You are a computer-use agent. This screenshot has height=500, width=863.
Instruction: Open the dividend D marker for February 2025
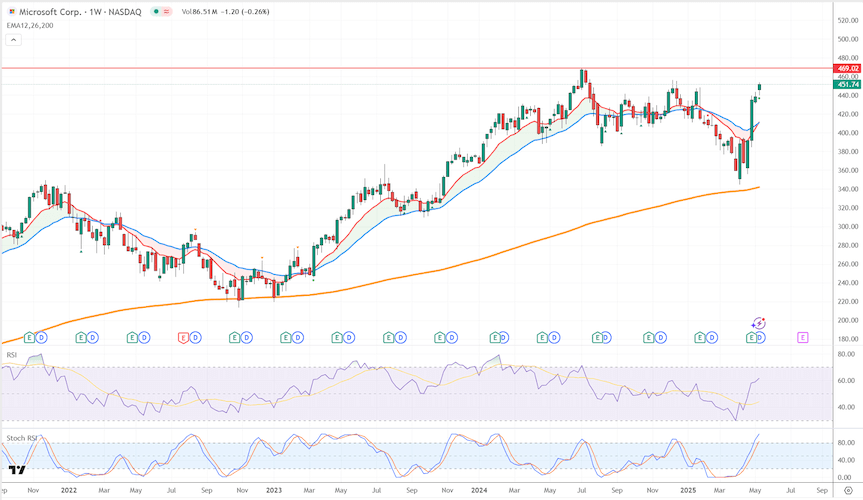712,338
